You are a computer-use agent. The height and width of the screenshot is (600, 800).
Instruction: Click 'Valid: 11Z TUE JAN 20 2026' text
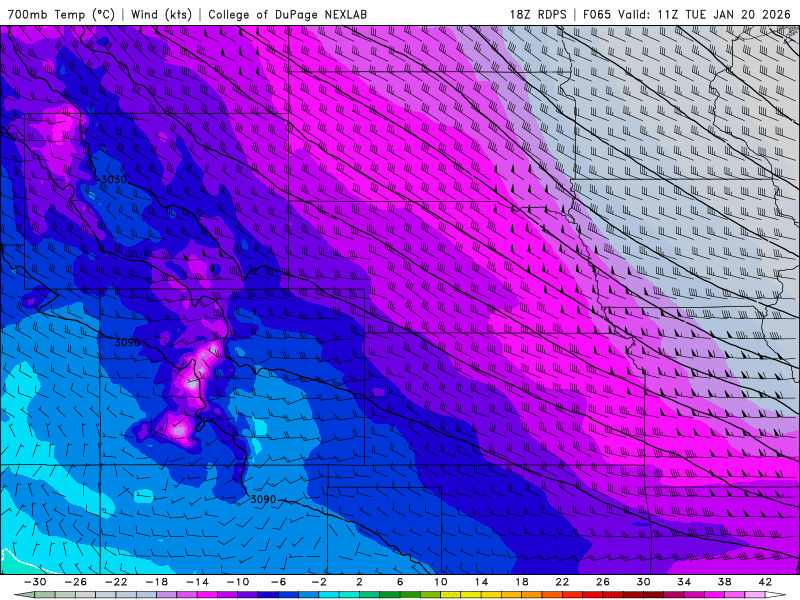coord(704,14)
